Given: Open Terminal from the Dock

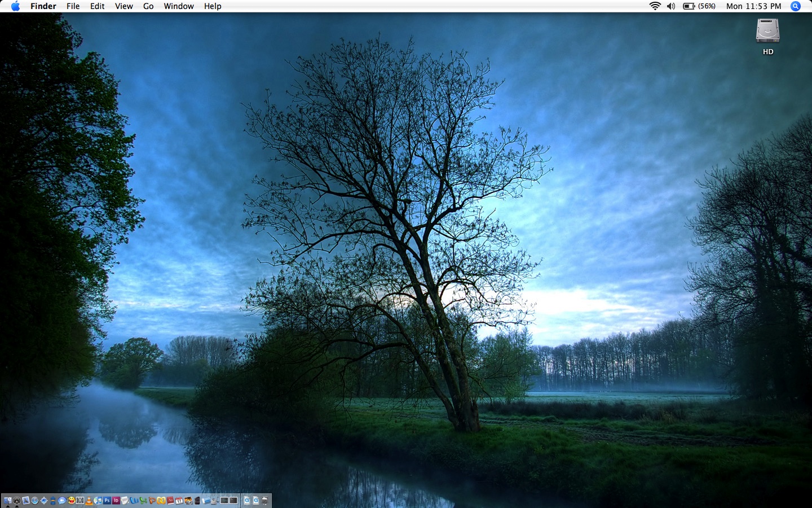Looking at the screenshot, I should pos(233,500).
